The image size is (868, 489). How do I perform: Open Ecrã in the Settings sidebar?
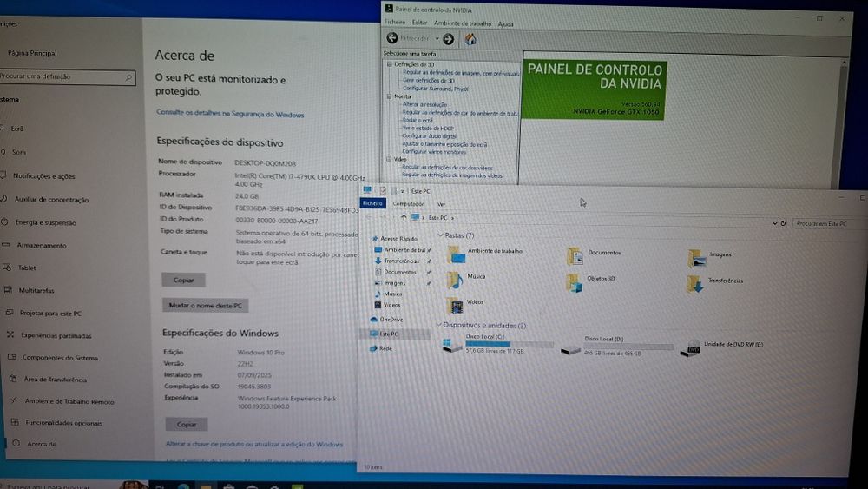pos(17,129)
